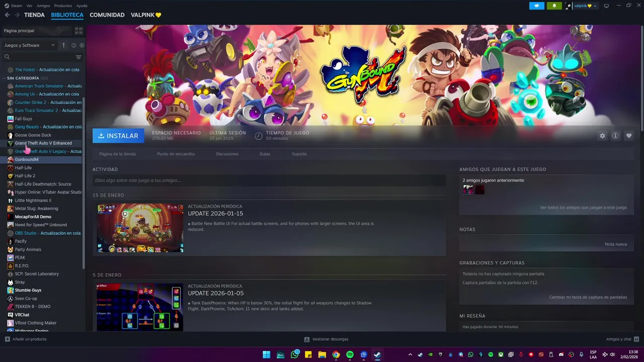Open the Productos menu

click(x=63, y=6)
